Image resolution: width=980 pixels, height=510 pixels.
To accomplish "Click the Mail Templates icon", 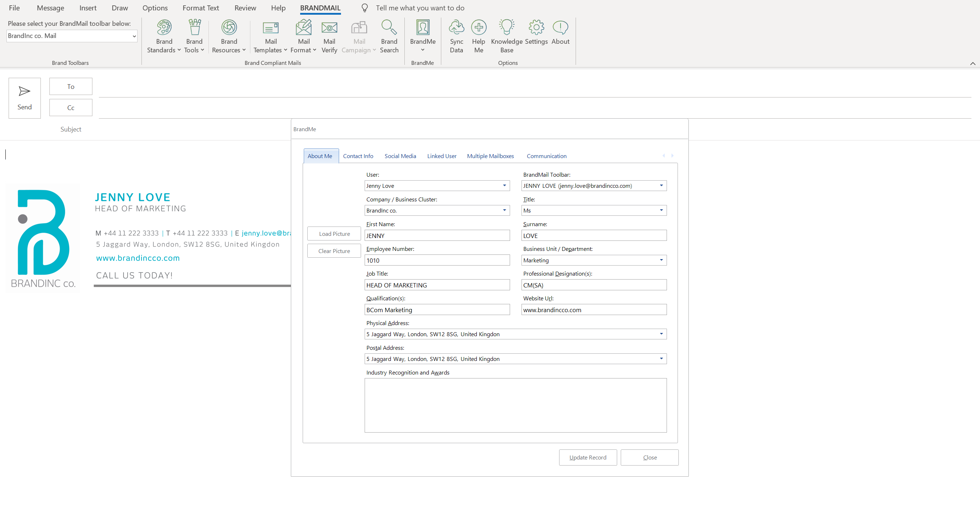I will [x=270, y=27].
